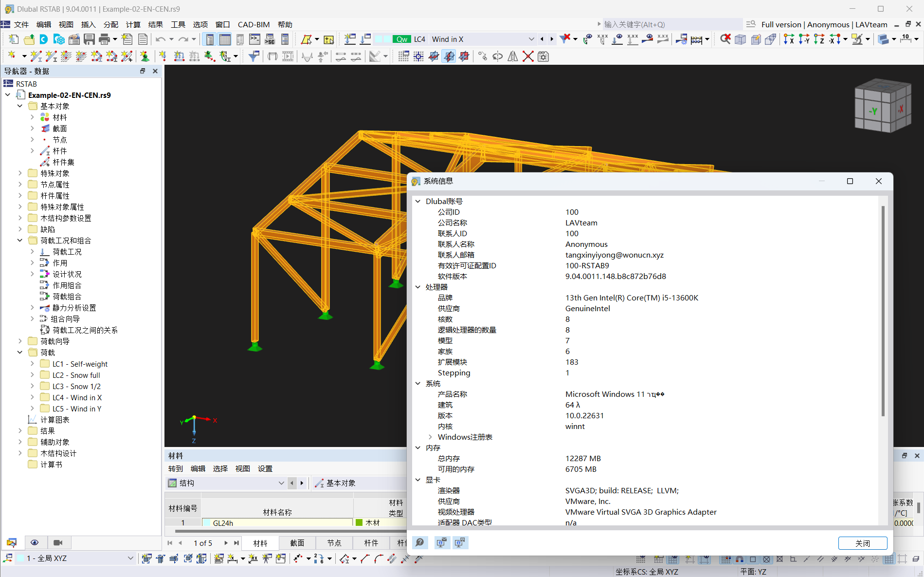Toggle the navigator panel view button
924x577 pixels.
[210, 39]
